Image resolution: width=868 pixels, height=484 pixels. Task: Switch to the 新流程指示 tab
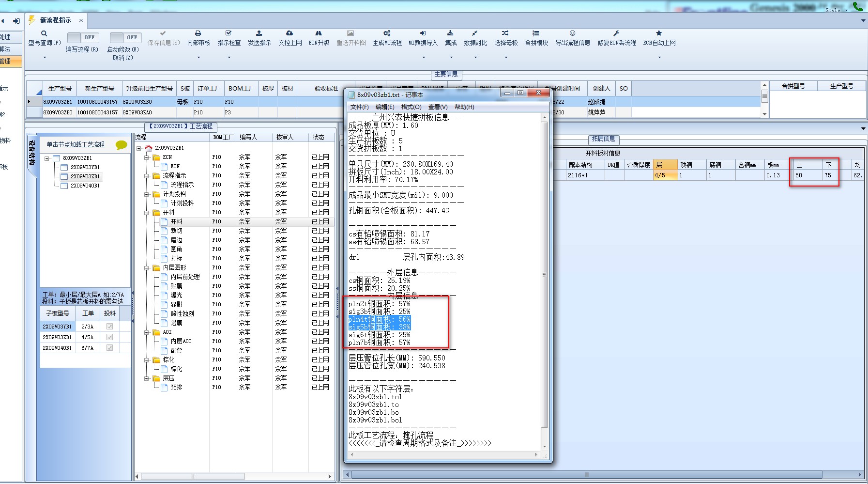point(56,20)
